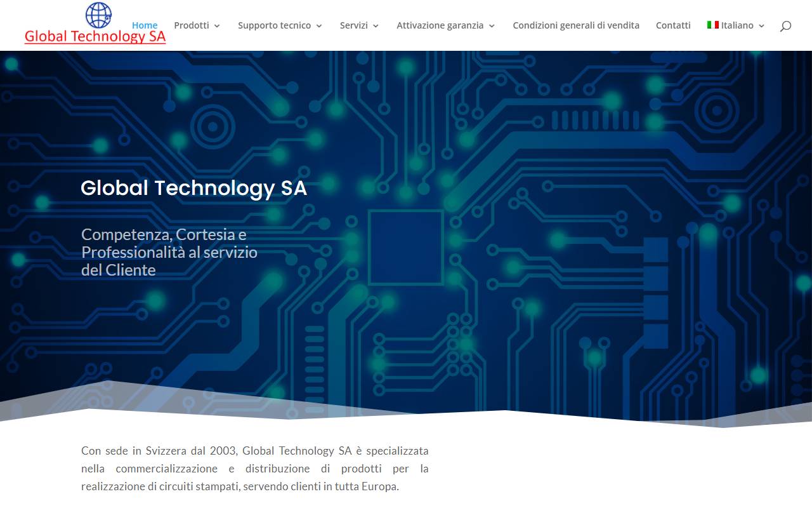Click the Global Technology SA logo
Screen dimensions: 812x508
point(95,23)
